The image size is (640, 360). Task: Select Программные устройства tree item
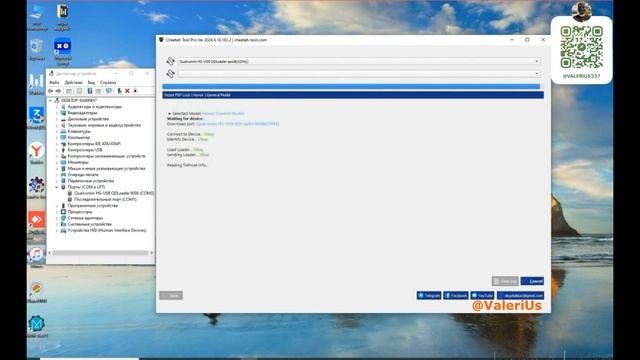(93, 206)
